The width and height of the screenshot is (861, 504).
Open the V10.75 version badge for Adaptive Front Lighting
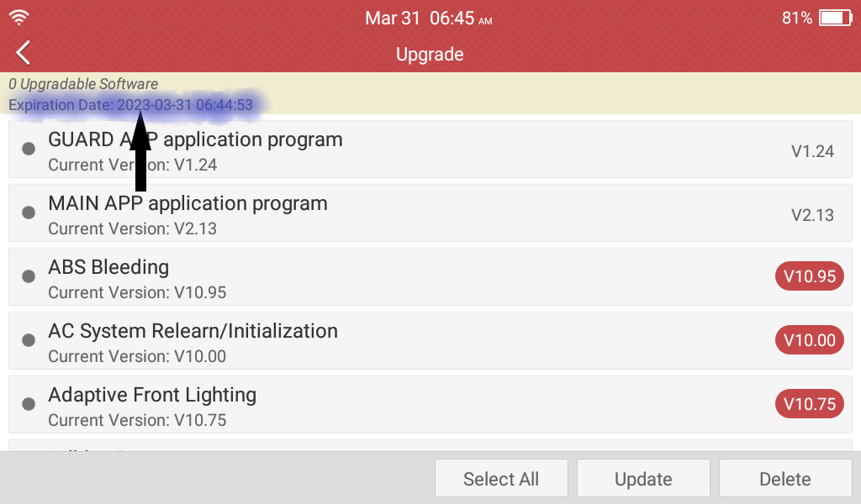click(x=810, y=404)
